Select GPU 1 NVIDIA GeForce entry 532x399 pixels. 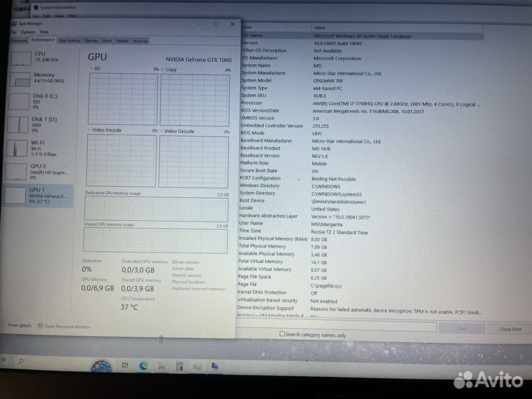(x=38, y=196)
